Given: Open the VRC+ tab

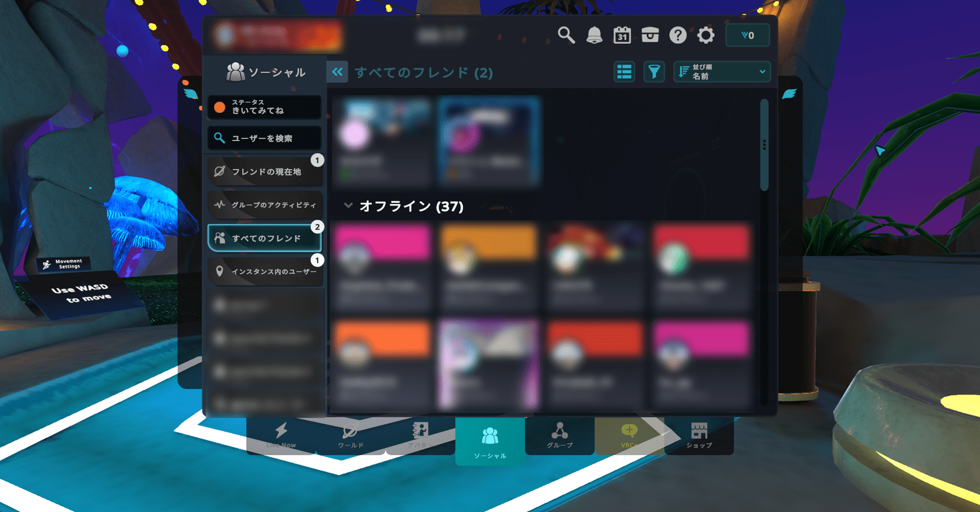Looking at the screenshot, I should click(629, 436).
